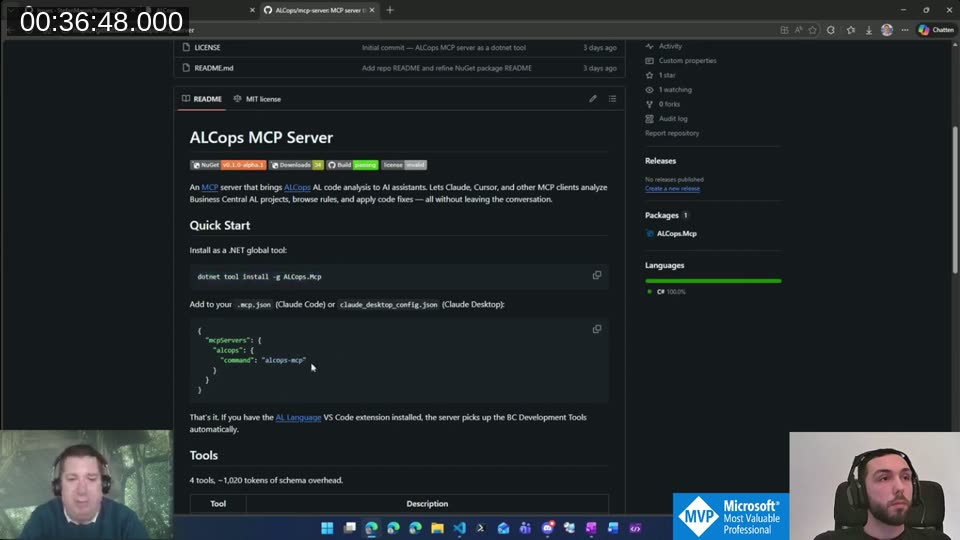
Task: Open the ALCops.Mcp package
Action: [x=677, y=233]
